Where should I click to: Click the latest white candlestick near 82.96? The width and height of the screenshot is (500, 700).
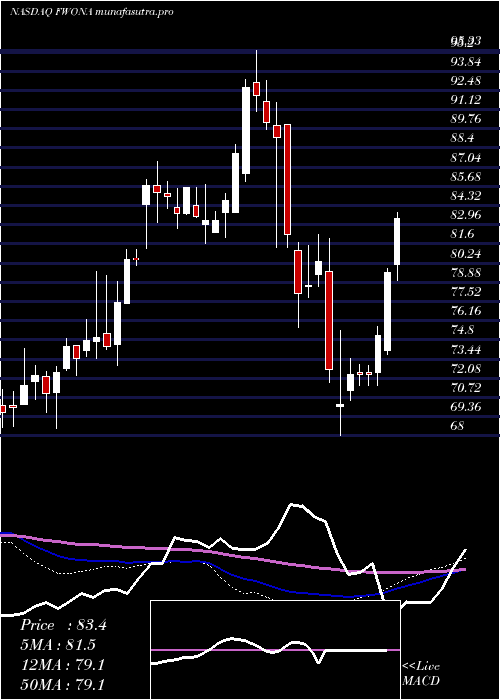(397, 241)
